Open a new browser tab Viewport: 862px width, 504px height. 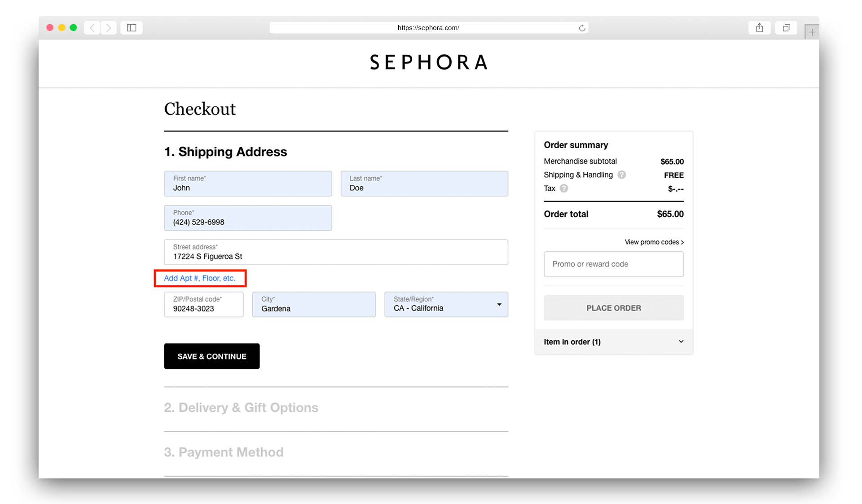click(812, 31)
